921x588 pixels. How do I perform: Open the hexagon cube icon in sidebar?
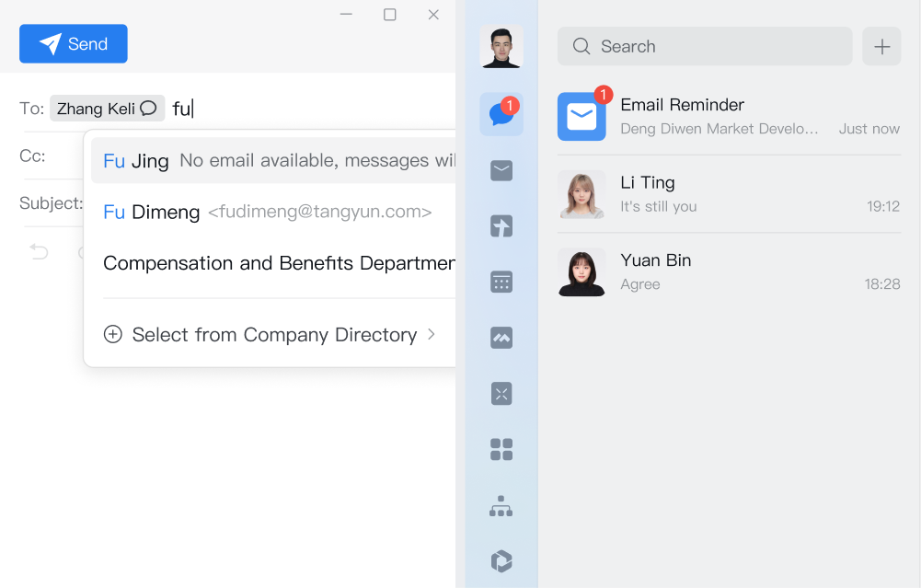[501, 560]
